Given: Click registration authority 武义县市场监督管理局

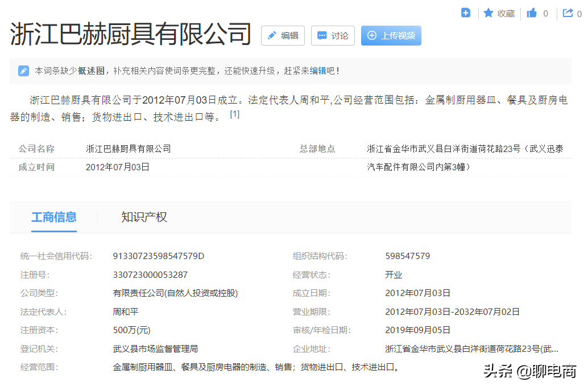Looking at the screenshot, I should 155,348.
